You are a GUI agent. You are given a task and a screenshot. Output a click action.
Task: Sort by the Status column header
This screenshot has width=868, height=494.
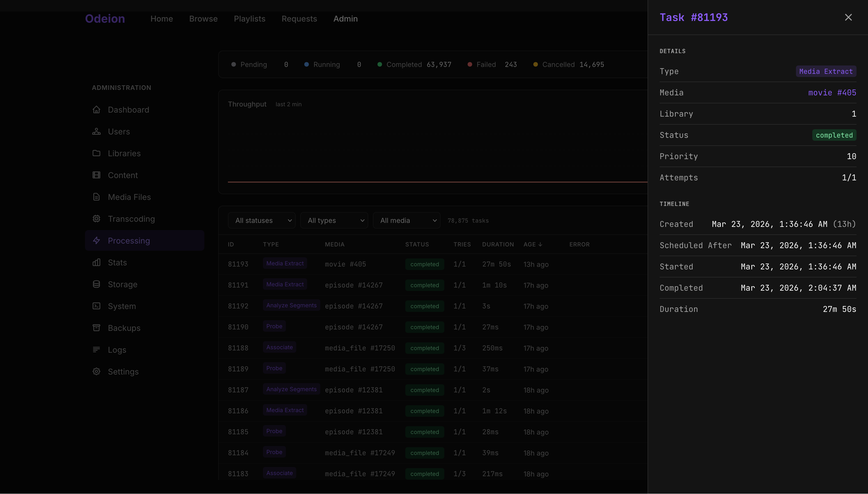point(417,244)
